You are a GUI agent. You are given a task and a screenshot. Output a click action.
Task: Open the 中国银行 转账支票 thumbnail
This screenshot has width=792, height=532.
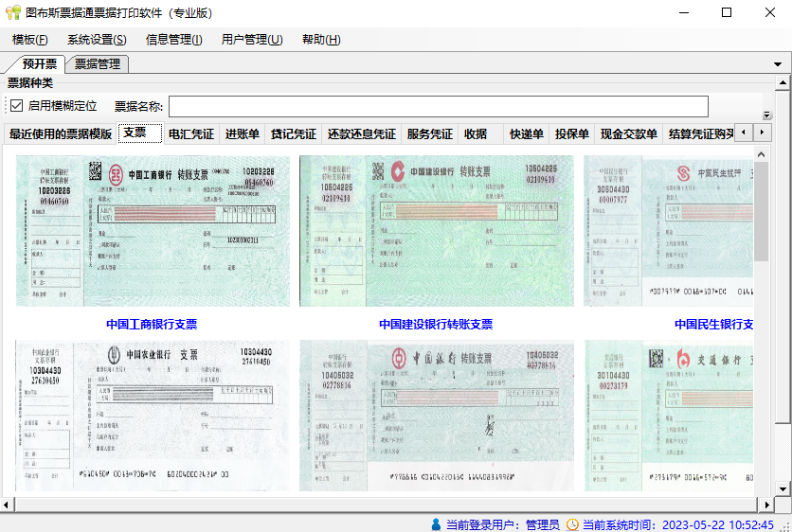pyautogui.click(x=437, y=416)
